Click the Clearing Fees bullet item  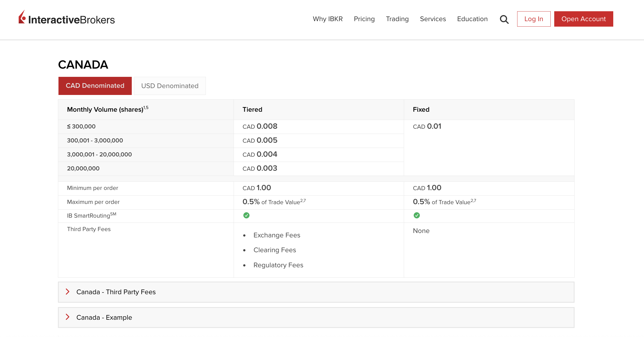pyautogui.click(x=275, y=250)
